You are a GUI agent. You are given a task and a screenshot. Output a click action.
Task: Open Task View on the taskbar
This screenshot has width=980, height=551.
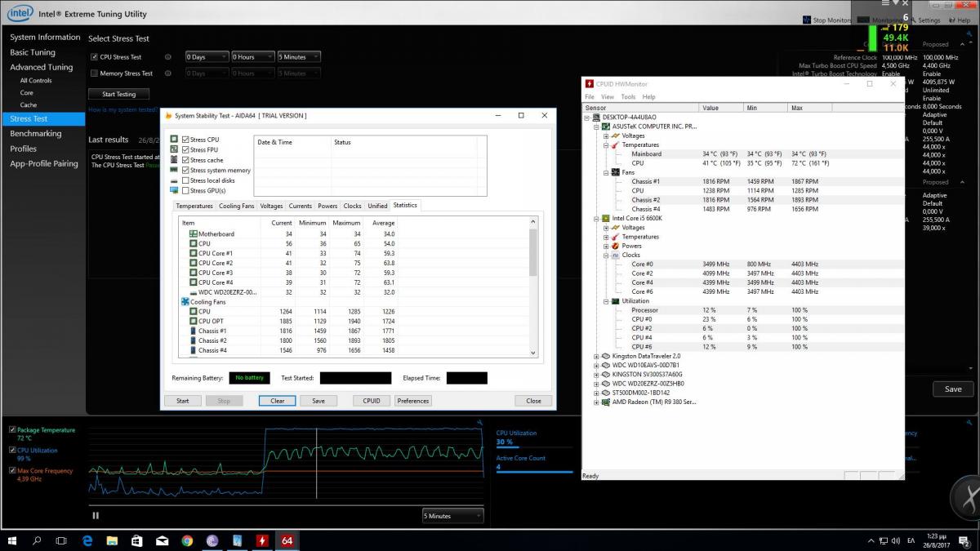[61, 540]
